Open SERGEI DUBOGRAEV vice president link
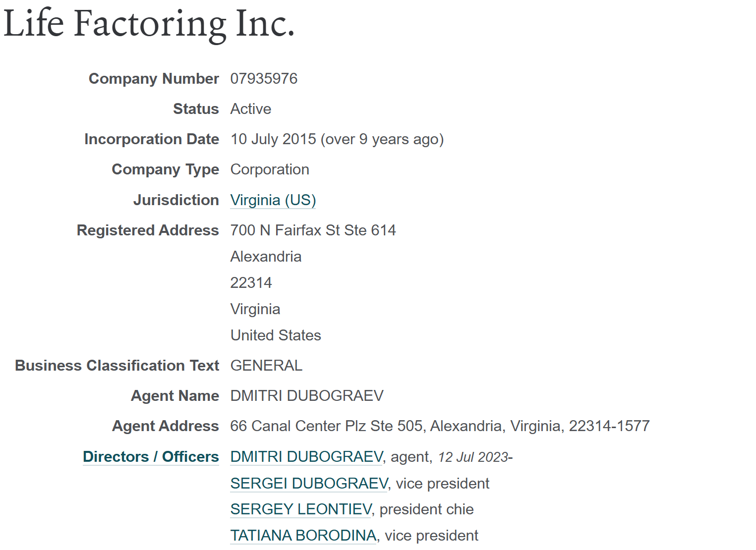Image resolution: width=756 pixels, height=550 pixels. click(309, 484)
